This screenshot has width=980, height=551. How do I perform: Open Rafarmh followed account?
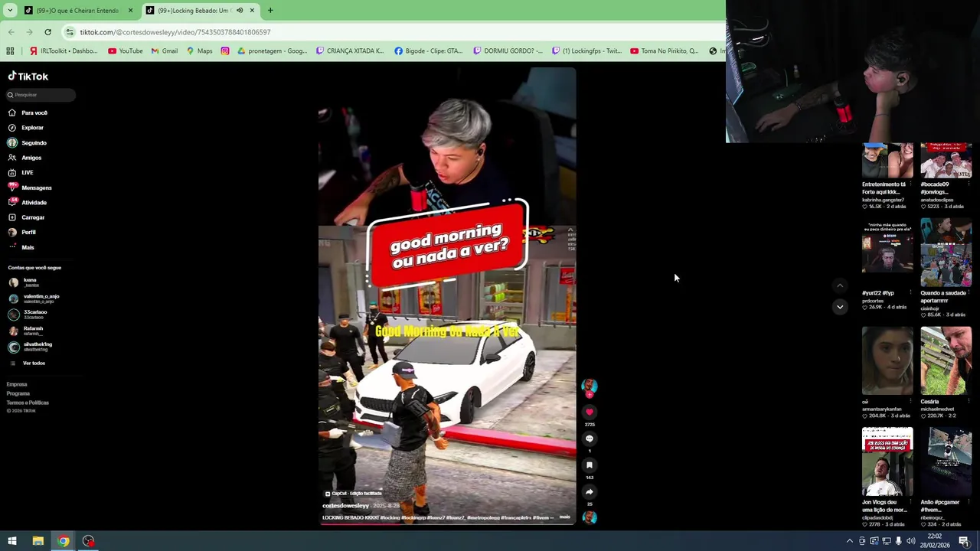tap(26, 331)
